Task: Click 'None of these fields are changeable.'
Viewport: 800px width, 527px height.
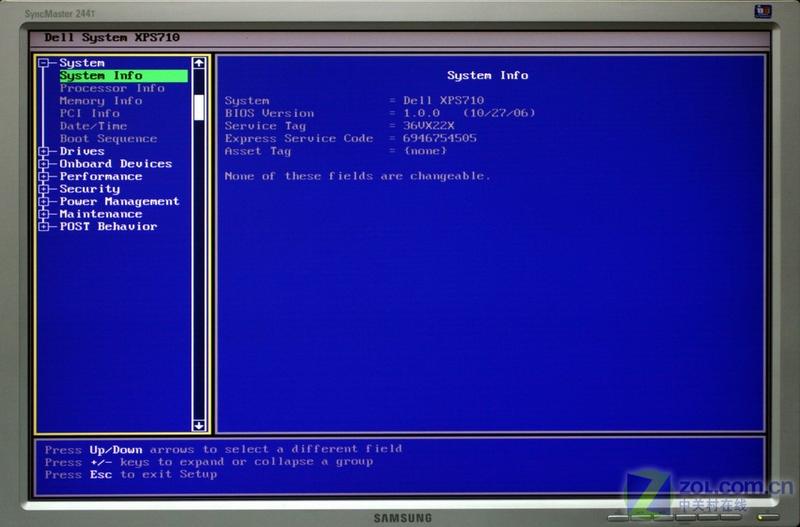Action: pos(357,176)
